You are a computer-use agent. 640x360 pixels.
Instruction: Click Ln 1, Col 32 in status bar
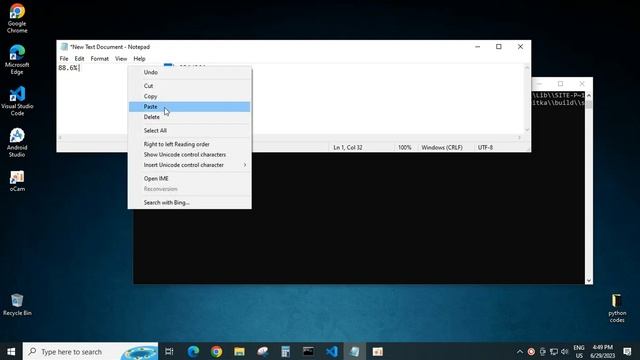tap(348, 147)
